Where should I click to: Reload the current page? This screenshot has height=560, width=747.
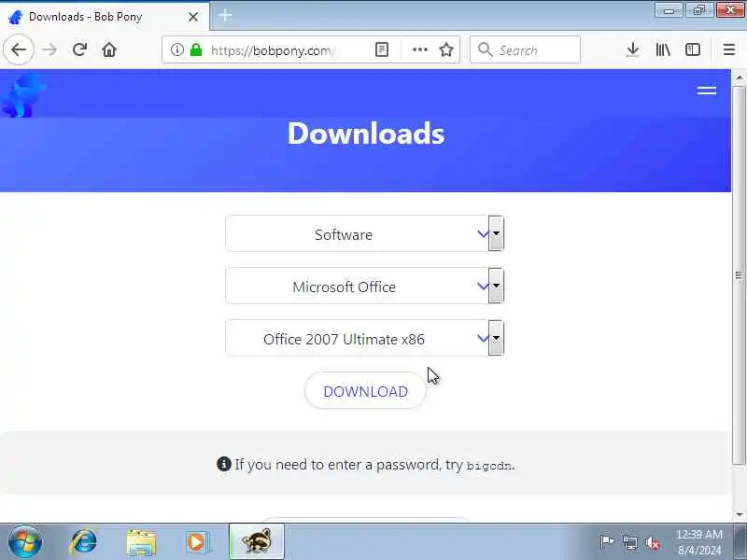click(x=79, y=49)
